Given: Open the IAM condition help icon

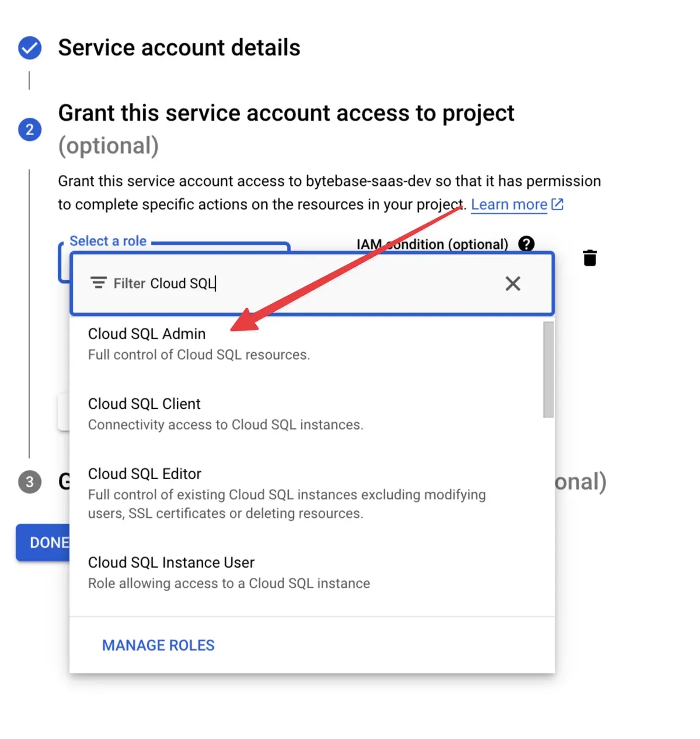Looking at the screenshot, I should click(x=526, y=244).
